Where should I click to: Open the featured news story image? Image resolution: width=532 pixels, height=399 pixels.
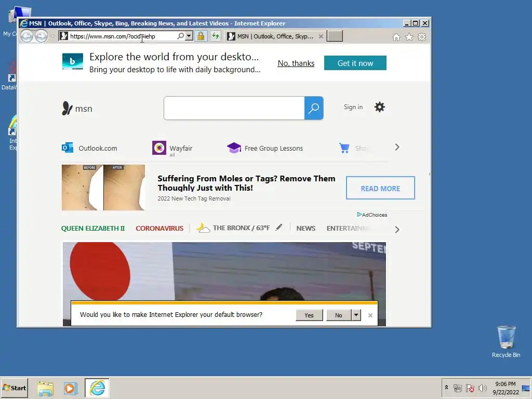224,271
